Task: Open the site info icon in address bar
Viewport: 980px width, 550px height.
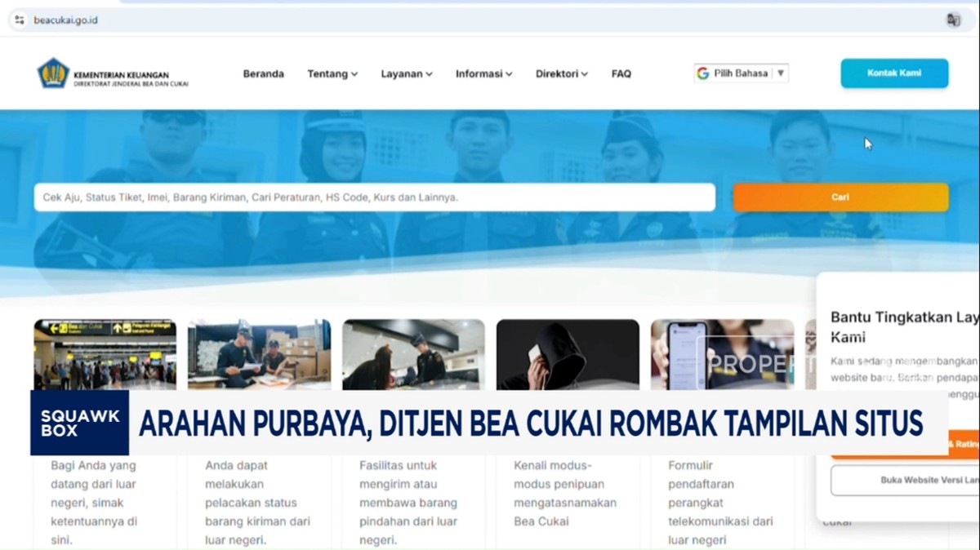Action: click(20, 20)
